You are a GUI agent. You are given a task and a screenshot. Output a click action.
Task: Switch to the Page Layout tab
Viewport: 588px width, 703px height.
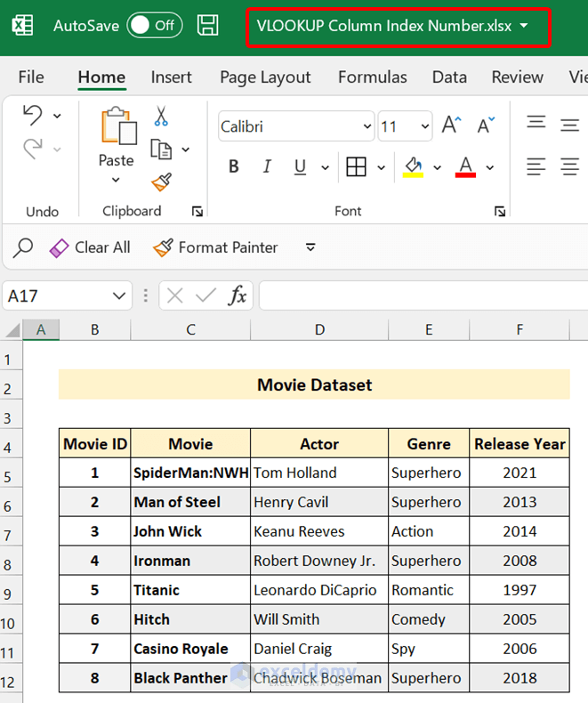coord(265,77)
